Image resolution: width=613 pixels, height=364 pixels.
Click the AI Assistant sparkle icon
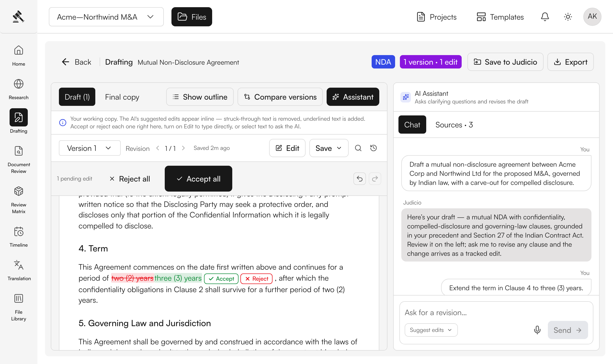pos(406,97)
